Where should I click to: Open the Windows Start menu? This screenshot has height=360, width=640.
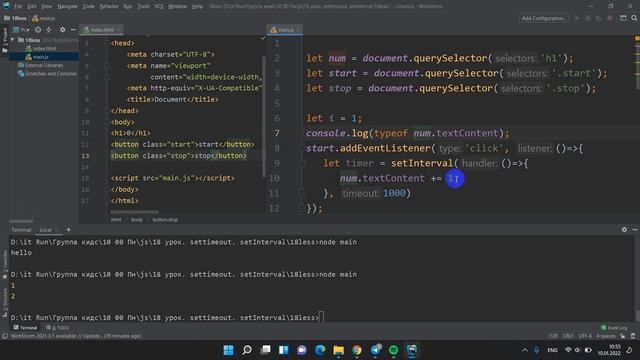point(229,350)
